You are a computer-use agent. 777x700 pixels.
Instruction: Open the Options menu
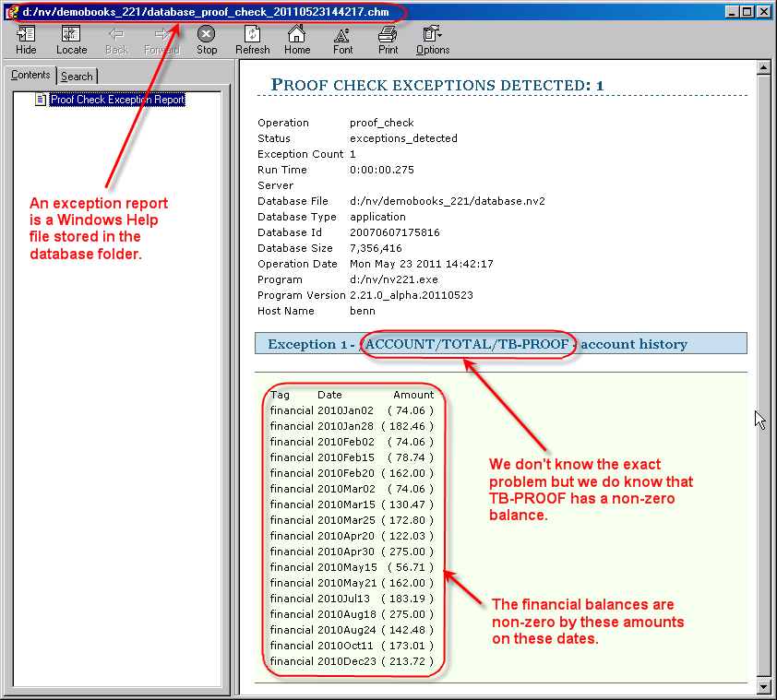pos(433,40)
